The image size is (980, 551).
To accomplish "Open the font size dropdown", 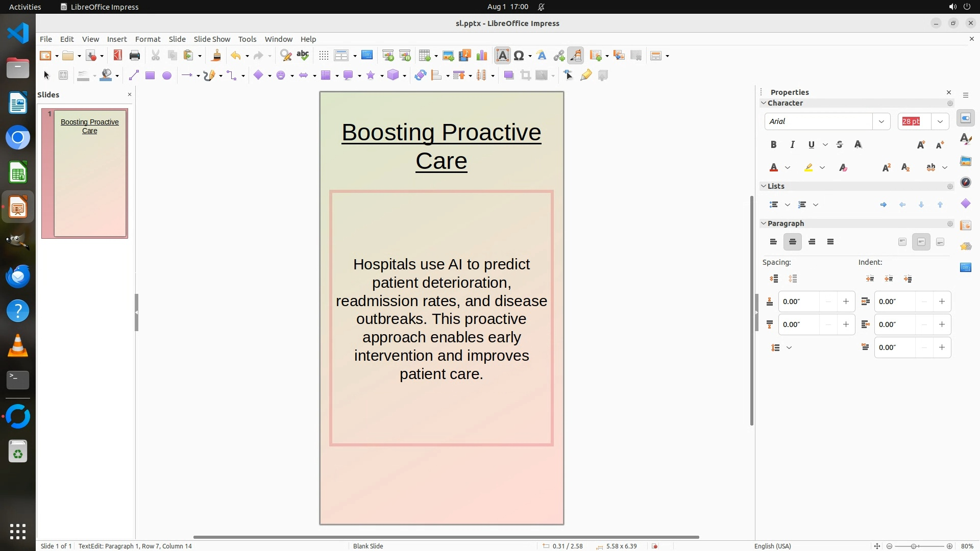I will (940, 121).
